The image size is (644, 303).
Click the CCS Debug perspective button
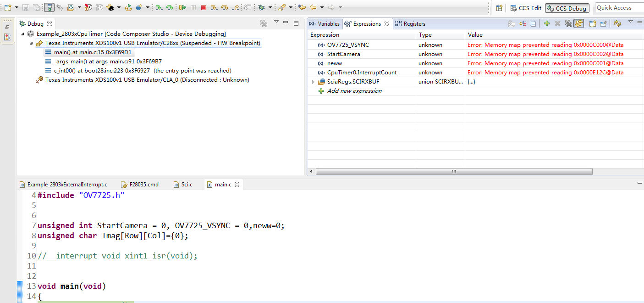(567, 8)
